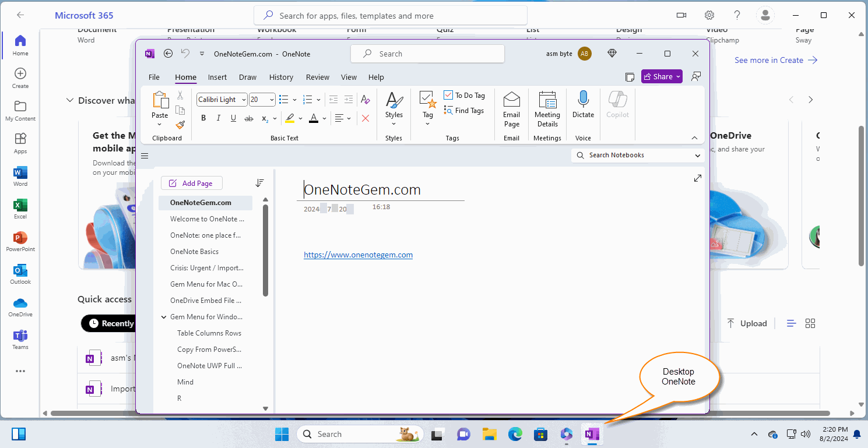
Task: Click the purple Share button
Action: tap(662, 76)
